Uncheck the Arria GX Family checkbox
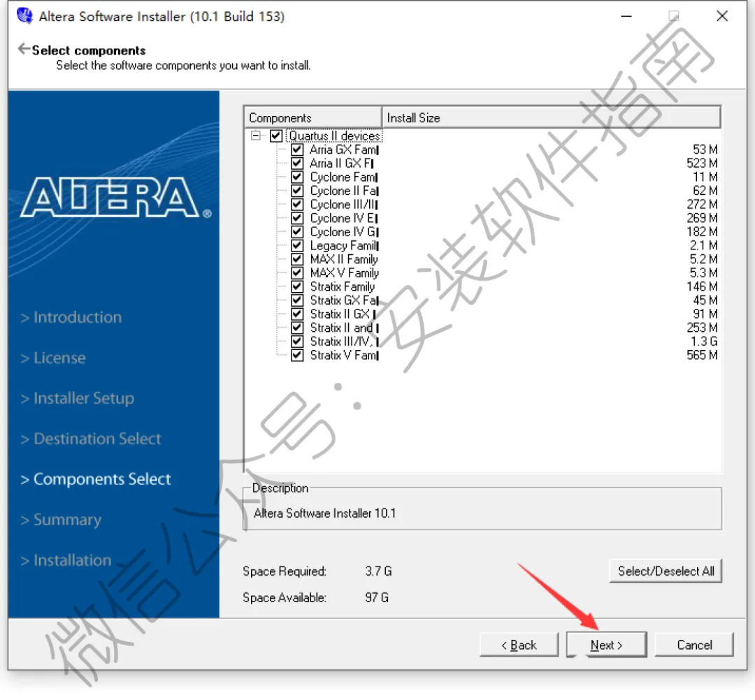Viewport: 755px width, 700px height. (297, 150)
